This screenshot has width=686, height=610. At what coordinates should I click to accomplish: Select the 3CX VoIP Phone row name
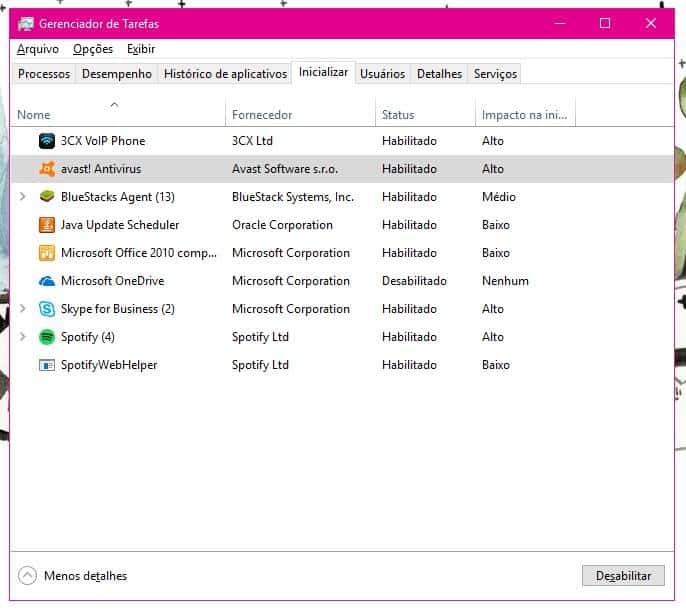click(x=103, y=141)
